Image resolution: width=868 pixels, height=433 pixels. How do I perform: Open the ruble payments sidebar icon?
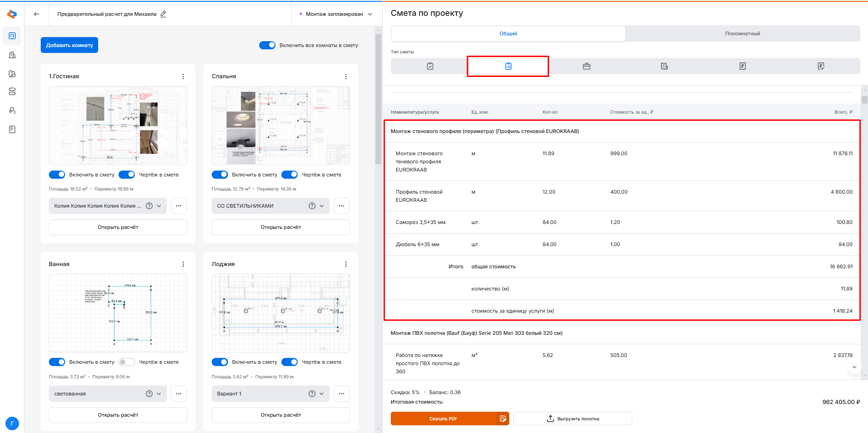pyautogui.click(x=12, y=110)
